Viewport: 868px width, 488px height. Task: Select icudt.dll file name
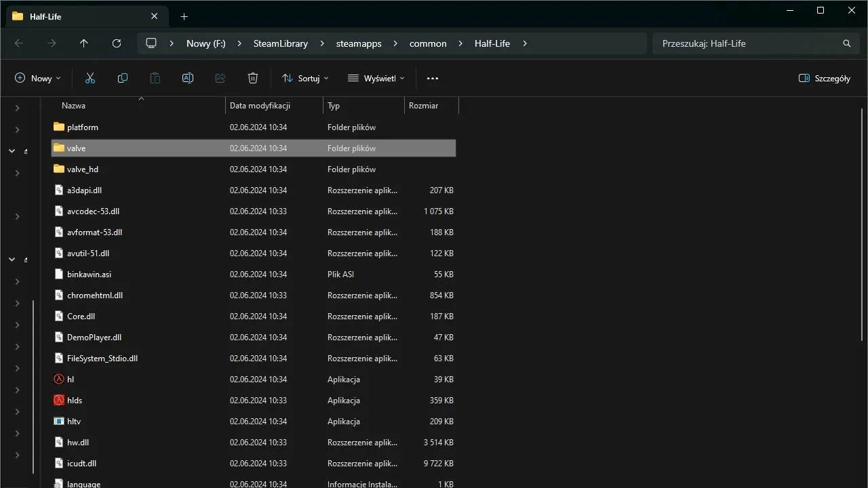[x=82, y=464]
